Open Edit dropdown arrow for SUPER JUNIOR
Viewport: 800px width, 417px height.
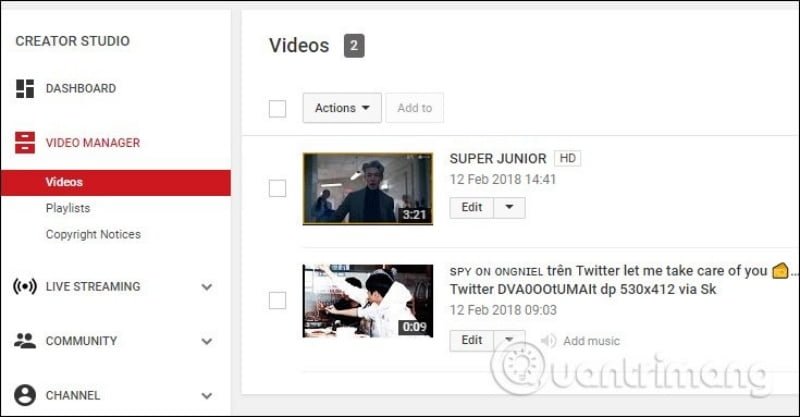click(510, 208)
